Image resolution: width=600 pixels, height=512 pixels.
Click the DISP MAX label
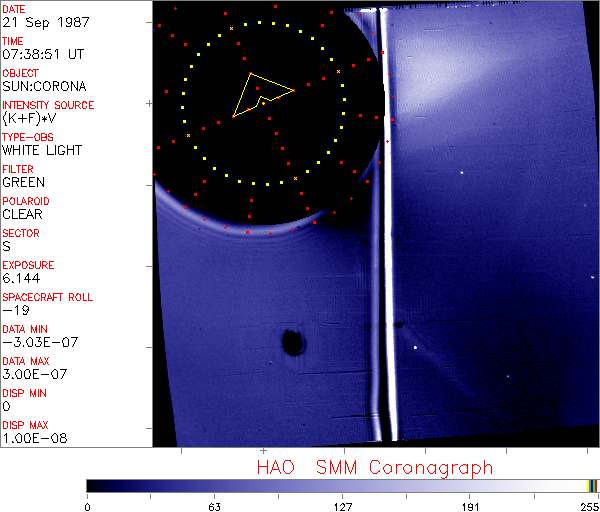click(25, 425)
